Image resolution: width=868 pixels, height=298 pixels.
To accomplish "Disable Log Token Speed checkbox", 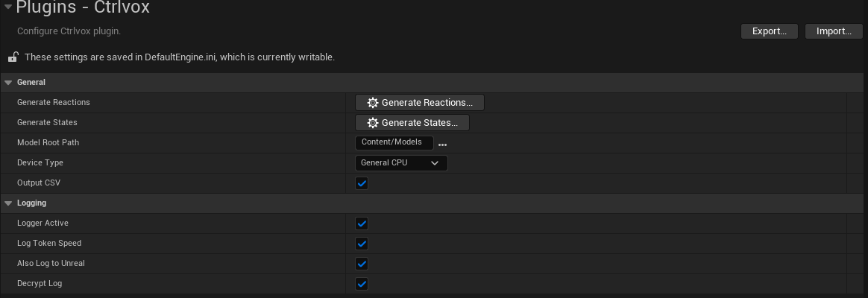I will 362,244.
